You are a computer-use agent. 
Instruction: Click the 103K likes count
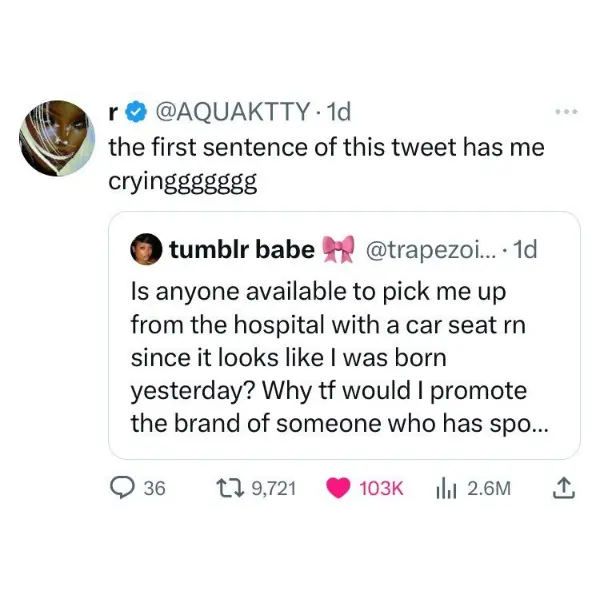[x=380, y=488]
